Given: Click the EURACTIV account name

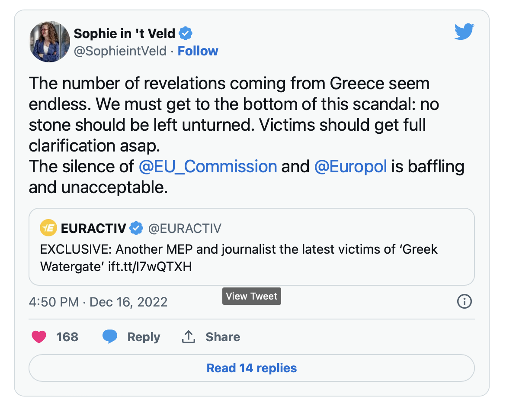Looking at the screenshot, I should [x=94, y=228].
